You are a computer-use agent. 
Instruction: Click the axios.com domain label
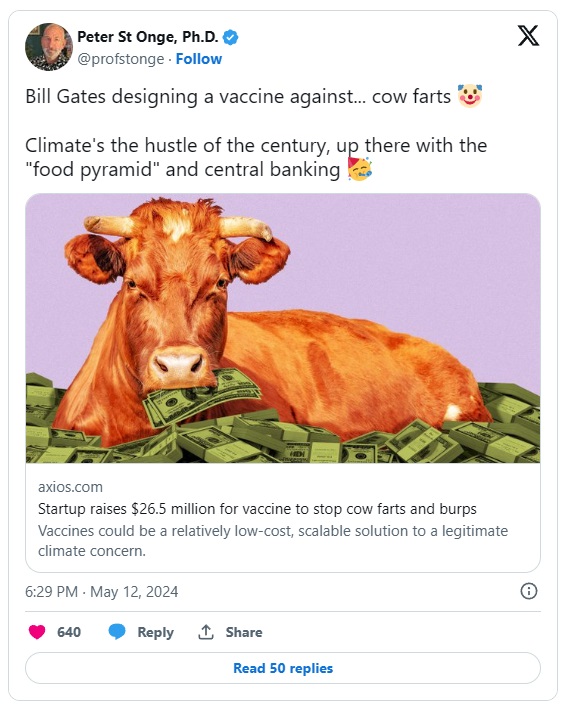pos(70,487)
